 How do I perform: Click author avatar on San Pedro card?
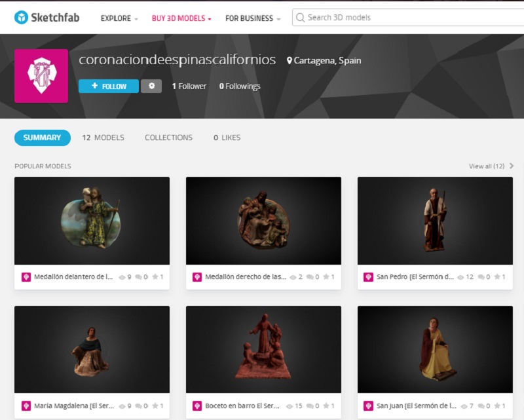368,277
